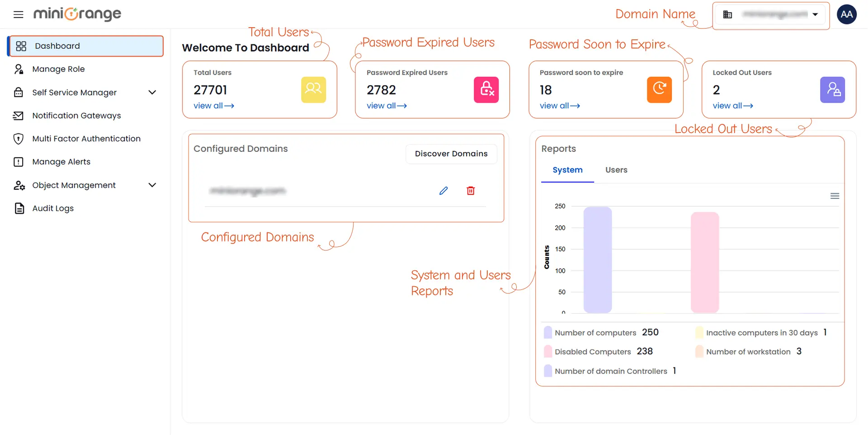The width and height of the screenshot is (868, 435).
Task: Click the Disabled Computers pink bar
Action: [704, 262]
